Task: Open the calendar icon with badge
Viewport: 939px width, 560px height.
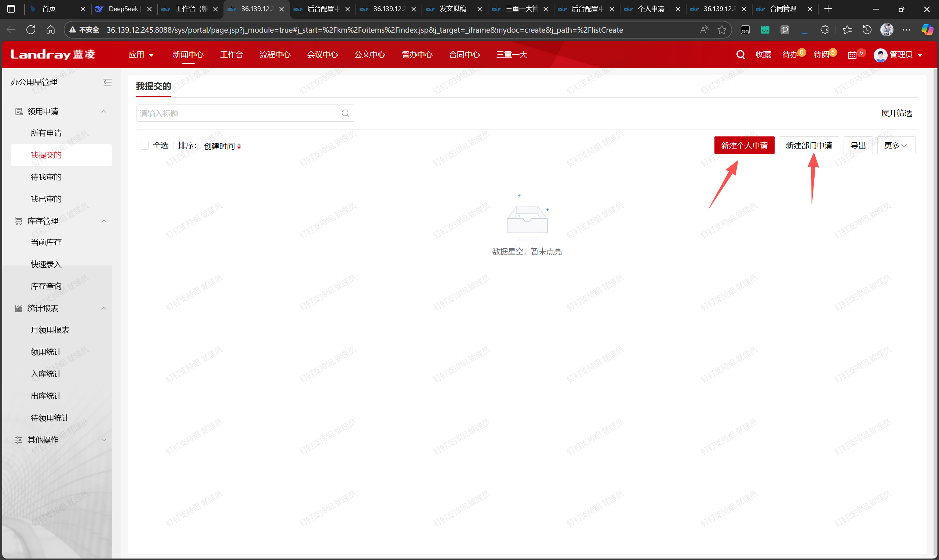Action: (852, 55)
